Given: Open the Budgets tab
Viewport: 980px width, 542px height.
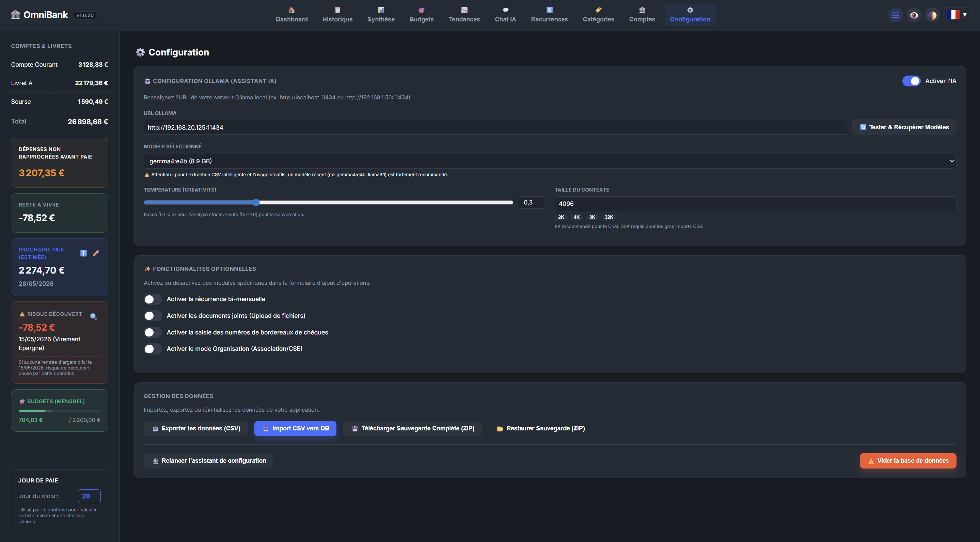Looking at the screenshot, I should pos(421,15).
